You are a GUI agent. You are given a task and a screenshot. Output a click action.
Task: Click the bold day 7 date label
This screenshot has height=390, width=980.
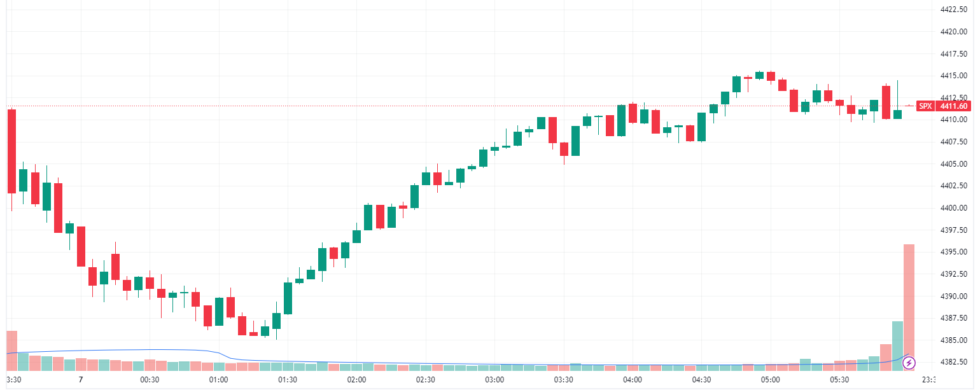click(81, 380)
